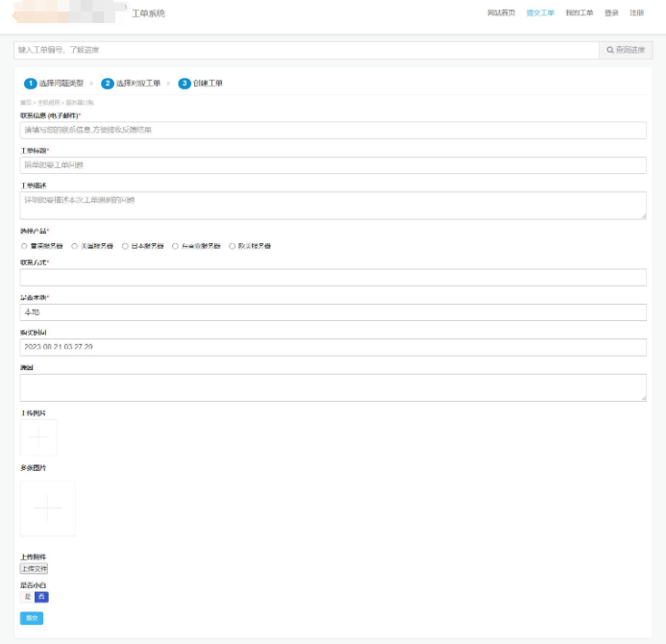666x644 pixels.
Task: Click the 查询进度 search button
Action: tap(625, 50)
